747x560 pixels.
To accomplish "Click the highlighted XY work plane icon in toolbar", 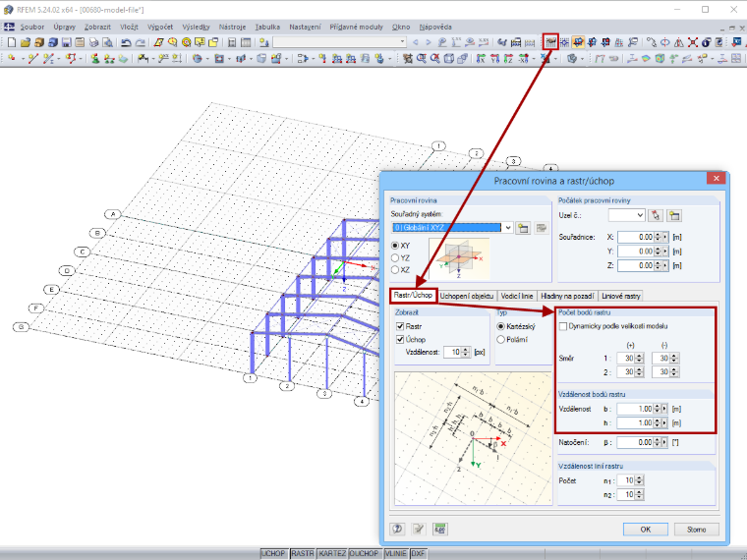I will pyautogui.click(x=578, y=42).
